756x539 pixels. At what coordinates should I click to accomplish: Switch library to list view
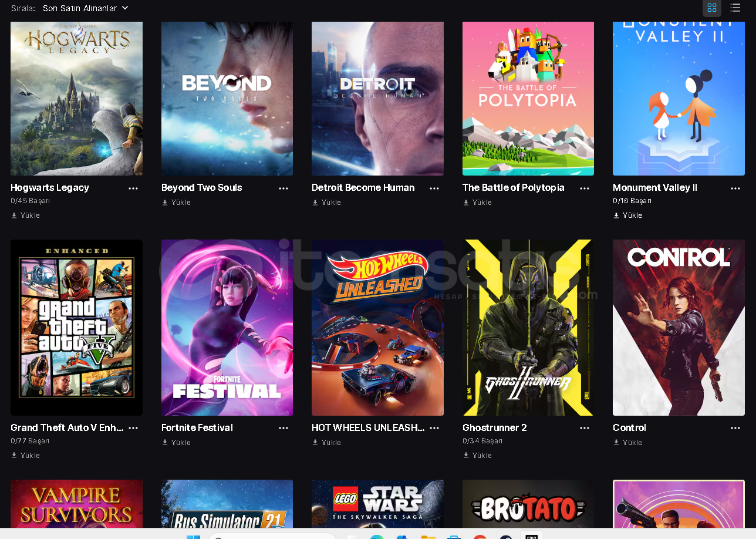735,8
